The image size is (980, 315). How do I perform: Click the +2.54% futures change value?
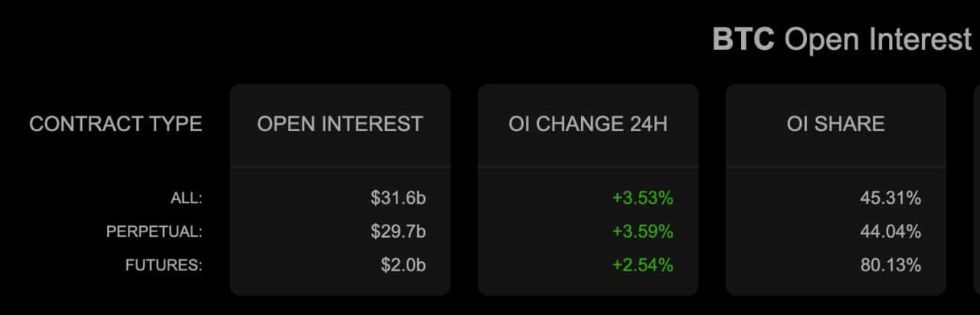642,266
